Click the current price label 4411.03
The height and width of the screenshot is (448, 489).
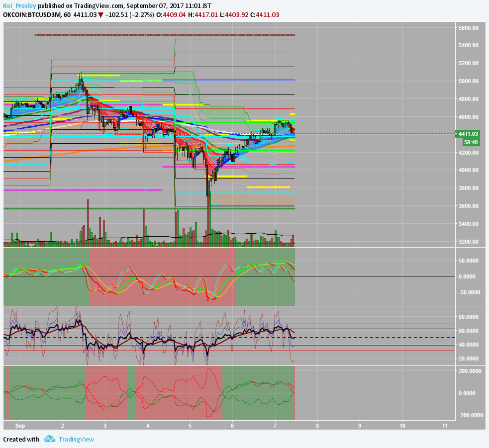pyautogui.click(x=467, y=134)
